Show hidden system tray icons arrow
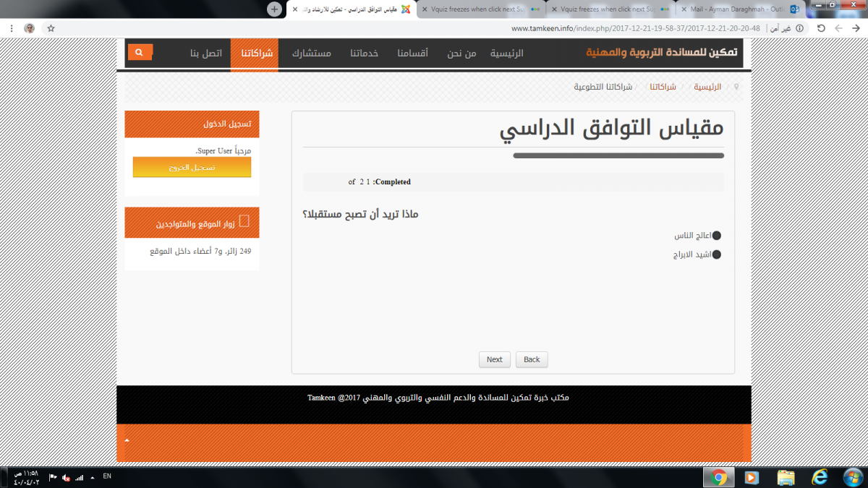The height and width of the screenshot is (488, 868). click(92, 477)
